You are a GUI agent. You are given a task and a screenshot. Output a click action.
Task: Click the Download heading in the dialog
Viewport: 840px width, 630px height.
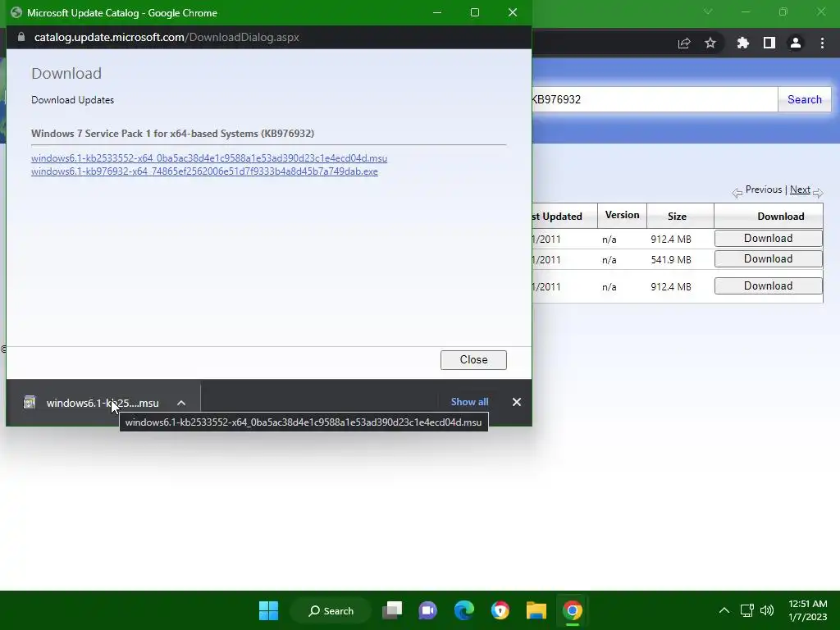(x=66, y=73)
